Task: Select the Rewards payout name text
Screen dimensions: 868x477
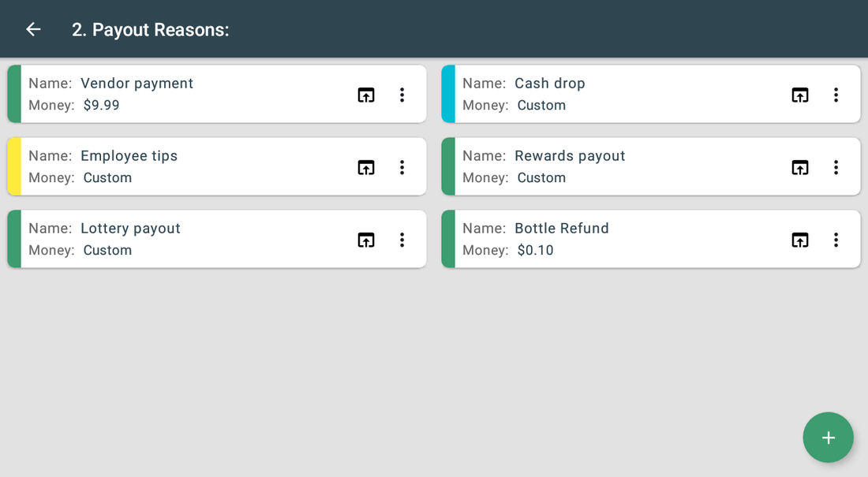Action: point(570,156)
